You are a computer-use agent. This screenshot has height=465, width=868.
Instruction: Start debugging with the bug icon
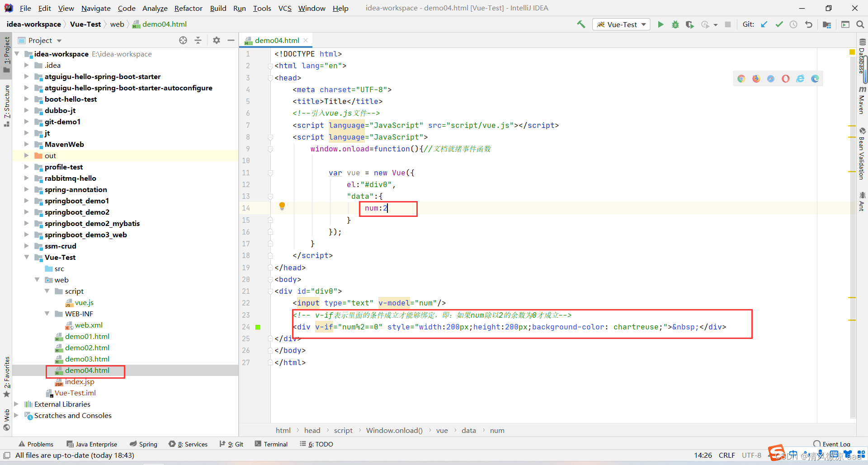point(675,24)
